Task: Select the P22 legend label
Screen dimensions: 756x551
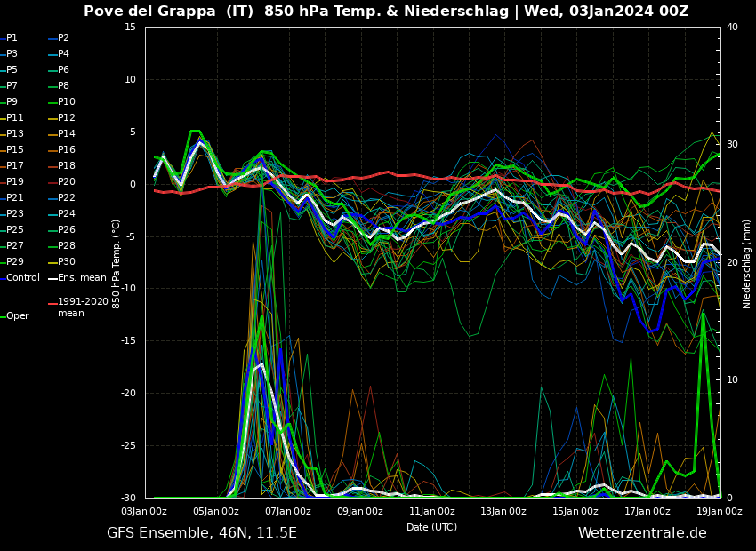Action: click(x=67, y=197)
